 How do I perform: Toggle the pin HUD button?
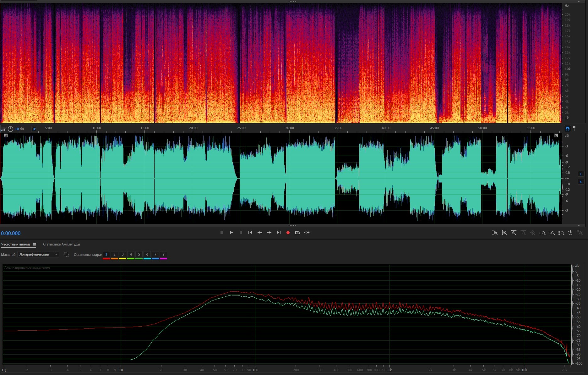click(34, 129)
